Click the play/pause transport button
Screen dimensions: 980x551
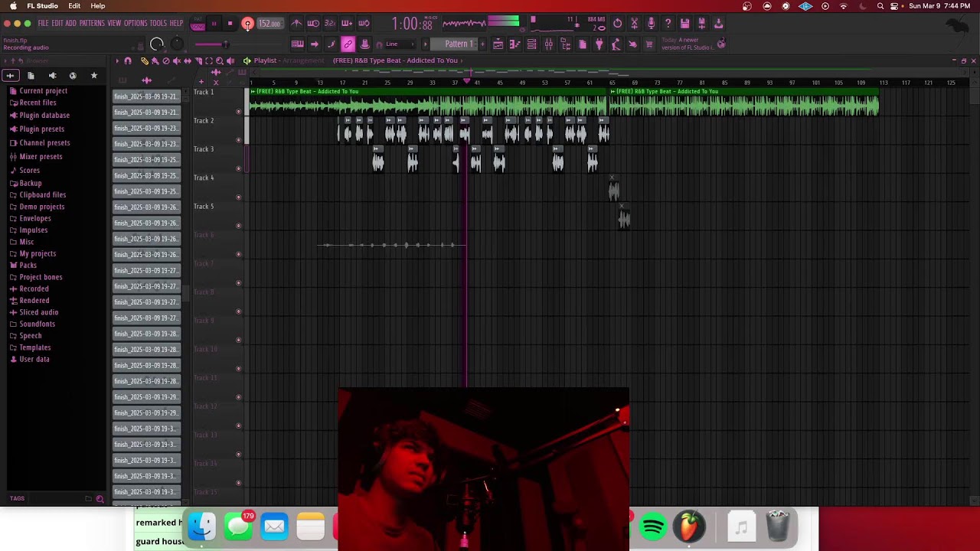click(x=214, y=24)
